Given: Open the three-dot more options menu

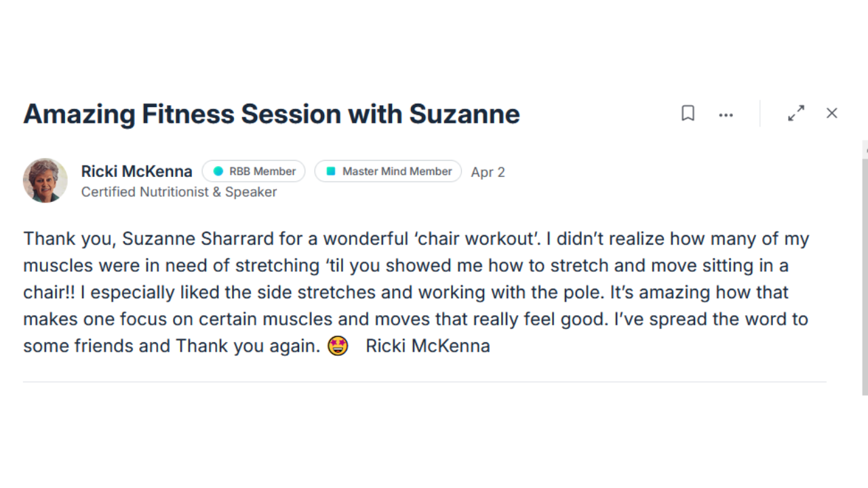Looking at the screenshot, I should 726,115.
